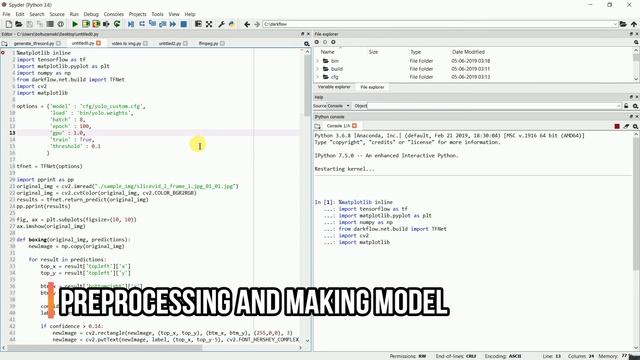The image size is (640, 360).
Task: Close the ffmpeg.py editor tab
Action: click(222, 43)
